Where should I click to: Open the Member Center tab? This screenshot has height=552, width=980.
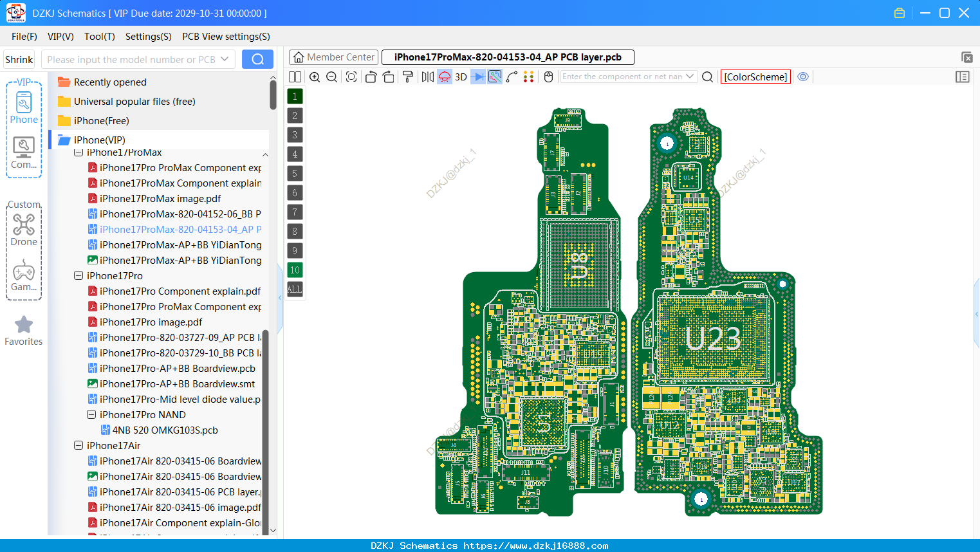tap(333, 57)
